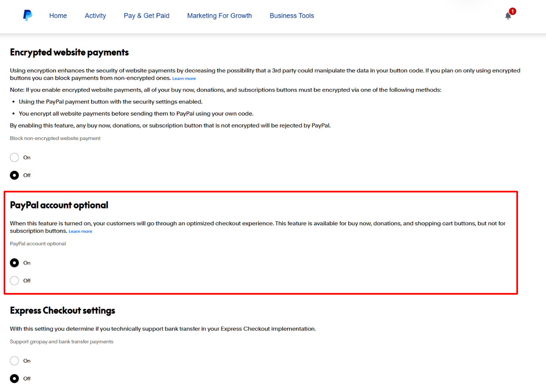Click the red notification badge showing 1
The height and width of the screenshot is (392, 546).
click(x=513, y=11)
